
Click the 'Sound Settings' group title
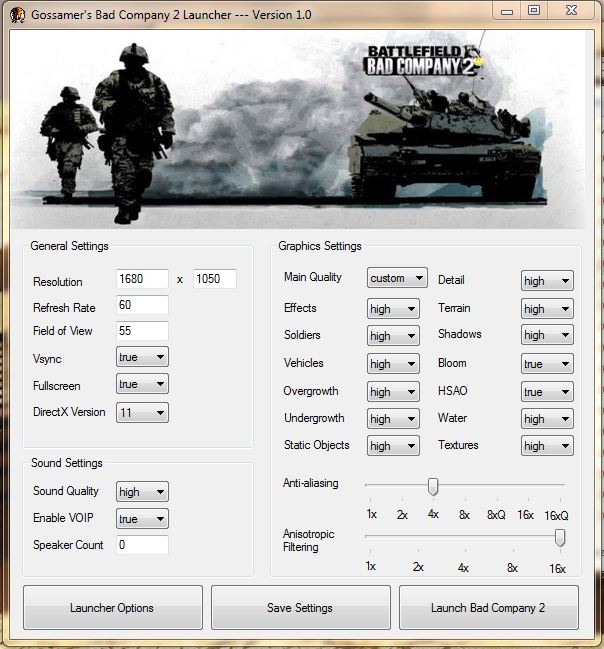click(x=67, y=463)
